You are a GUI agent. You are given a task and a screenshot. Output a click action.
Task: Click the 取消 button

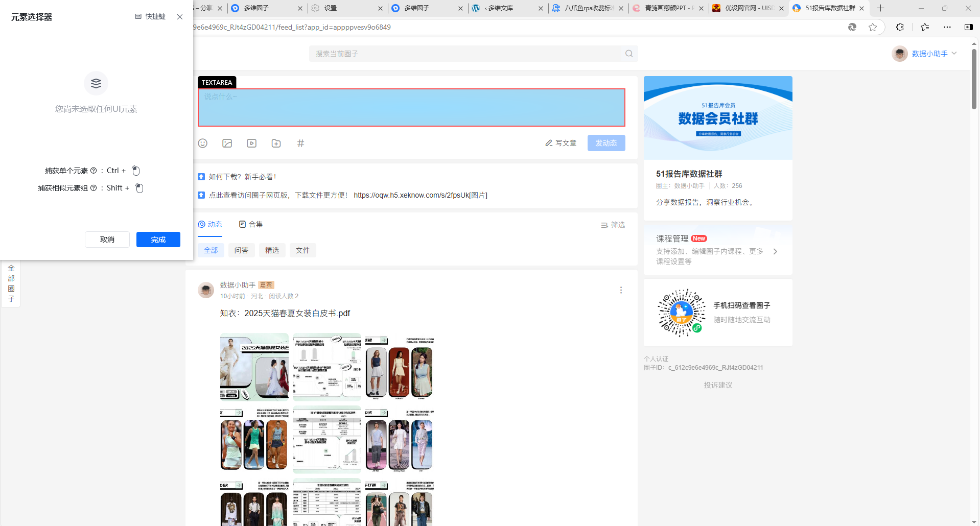click(107, 240)
